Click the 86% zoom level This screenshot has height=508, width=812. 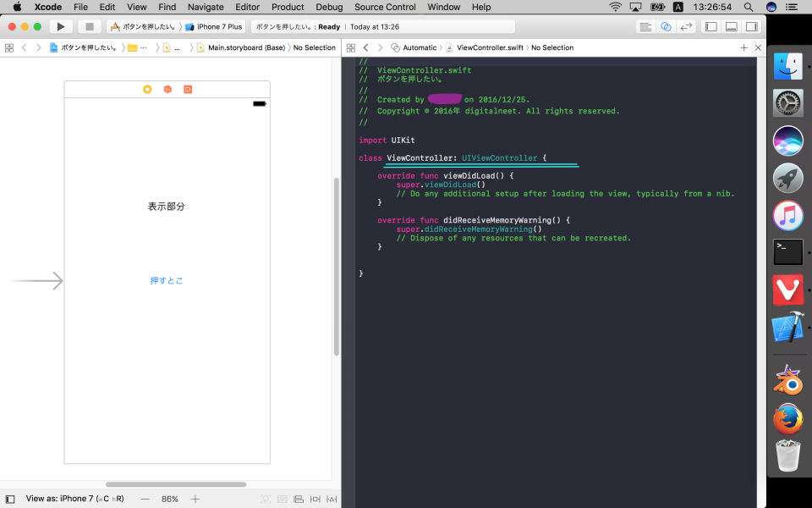[x=170, y=500]
